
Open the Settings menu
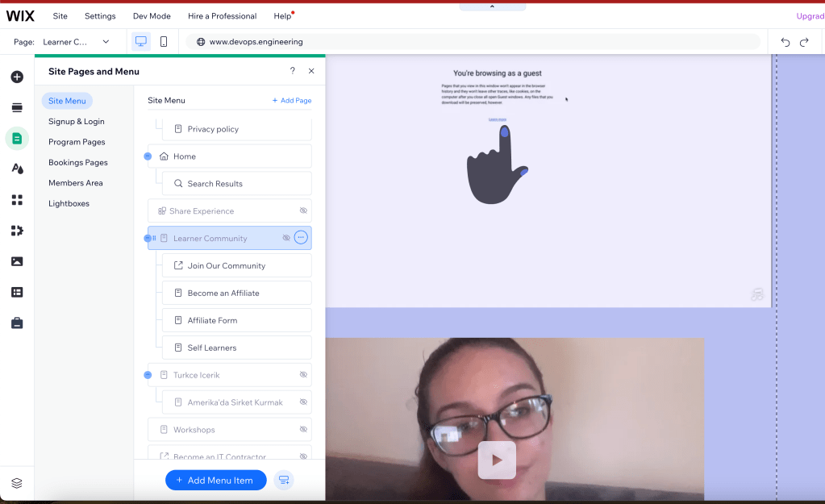tap(100, 16)
